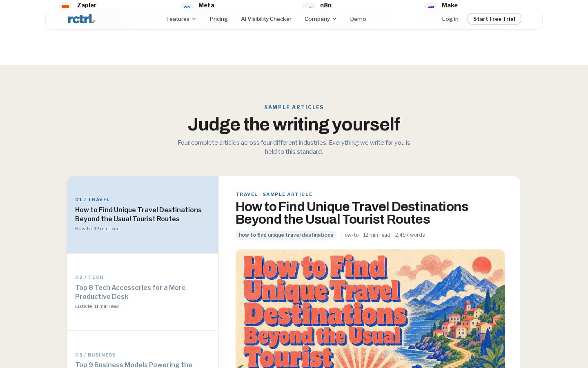Click the 'Four complete articles' description paragraph
Viewport: 588px width, 368px height.
[x=294, y=147]
